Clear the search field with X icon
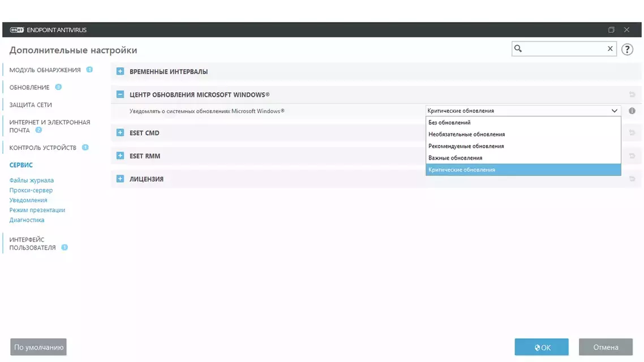The height and width of the screenshot is (362, 644). pos(610,49)
